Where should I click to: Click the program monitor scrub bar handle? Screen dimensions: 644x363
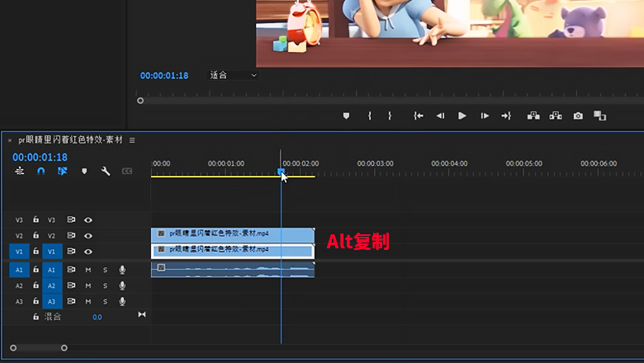pyautogui.click(x=140, y=101)
